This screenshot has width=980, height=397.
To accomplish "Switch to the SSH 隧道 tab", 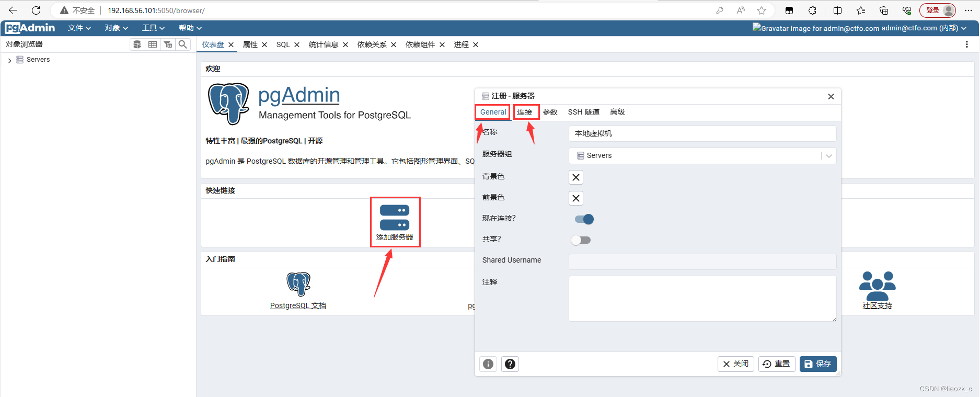I will click(x=584, y=112).
